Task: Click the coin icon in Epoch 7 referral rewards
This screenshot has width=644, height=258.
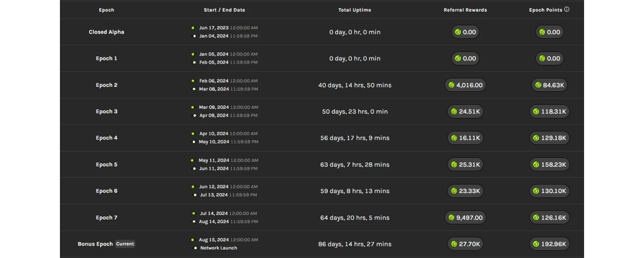Action: pyautogui.click(x=452, y=218)
